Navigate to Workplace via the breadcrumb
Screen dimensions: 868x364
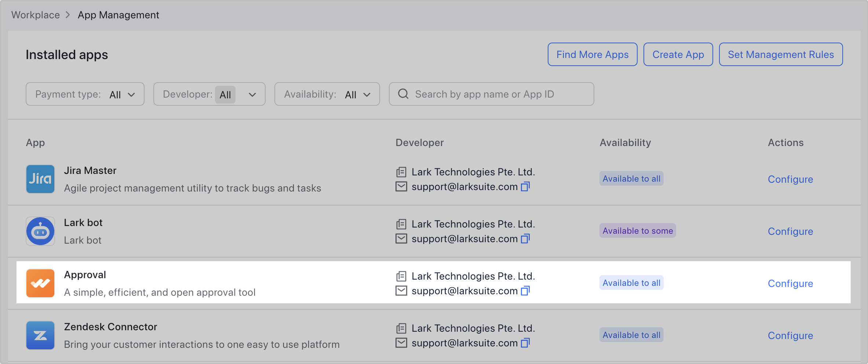[x=35, y=15]
